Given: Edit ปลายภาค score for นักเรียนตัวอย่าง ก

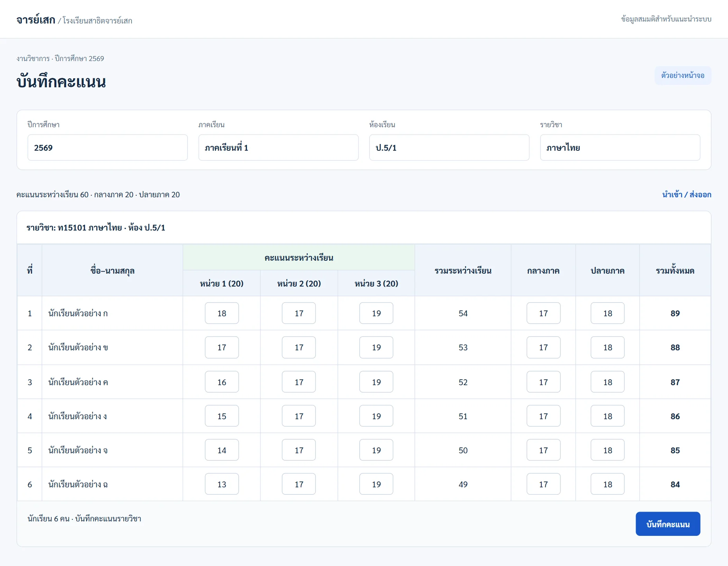Looking at the screenshot, I should (x=607, y=313).
